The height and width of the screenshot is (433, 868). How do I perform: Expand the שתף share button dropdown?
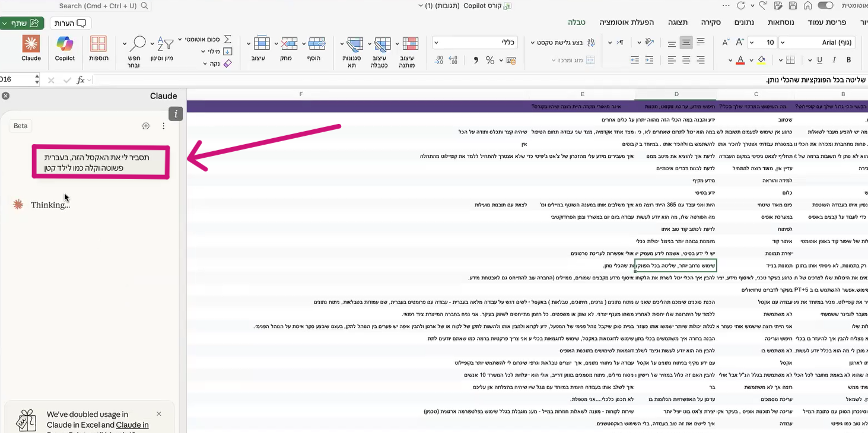point(5,23)
